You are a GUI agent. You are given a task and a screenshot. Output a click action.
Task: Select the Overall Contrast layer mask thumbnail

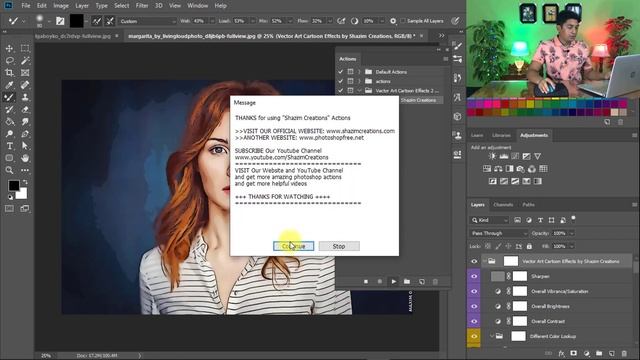[x=520, y=321]
